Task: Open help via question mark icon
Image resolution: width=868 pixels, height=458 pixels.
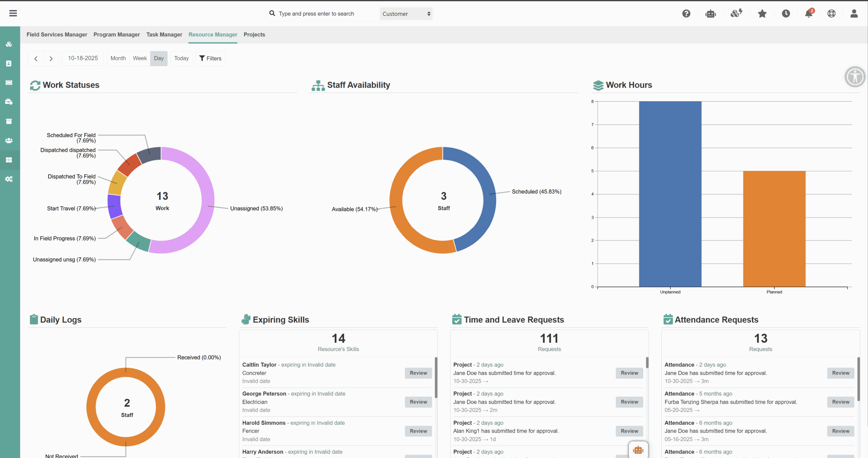Action: pos(686,14)
